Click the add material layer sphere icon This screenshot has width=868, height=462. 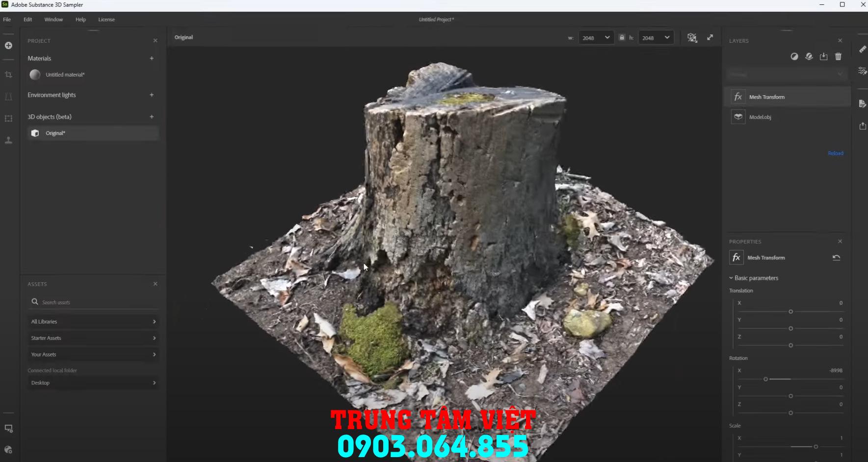point(809,56)
